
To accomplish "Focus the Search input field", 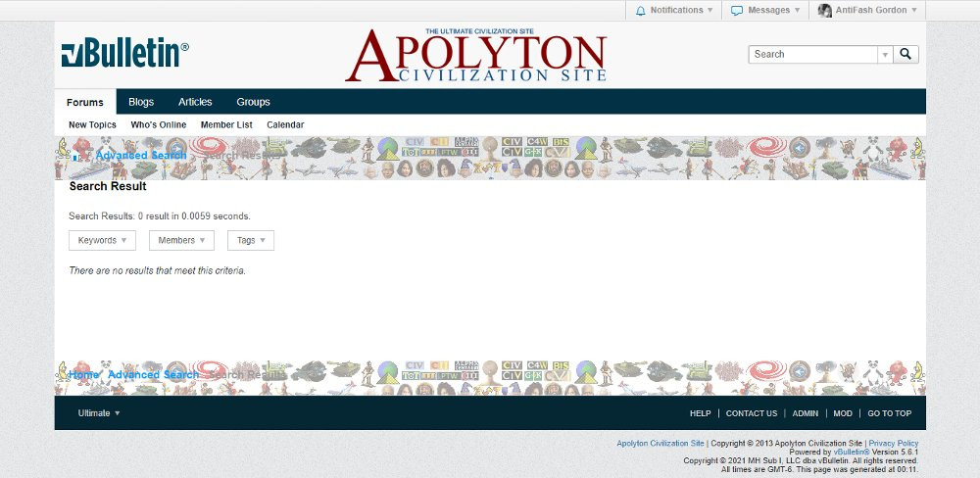I will 813,54.
